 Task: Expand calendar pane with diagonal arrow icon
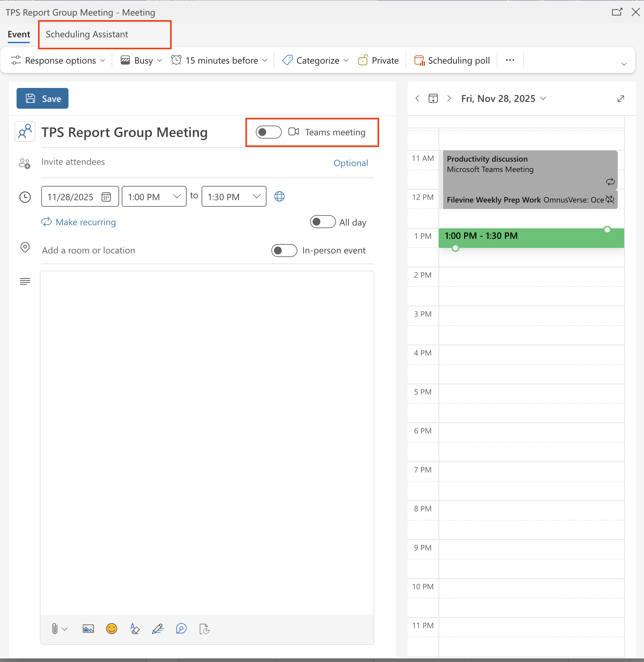(621, 98)
